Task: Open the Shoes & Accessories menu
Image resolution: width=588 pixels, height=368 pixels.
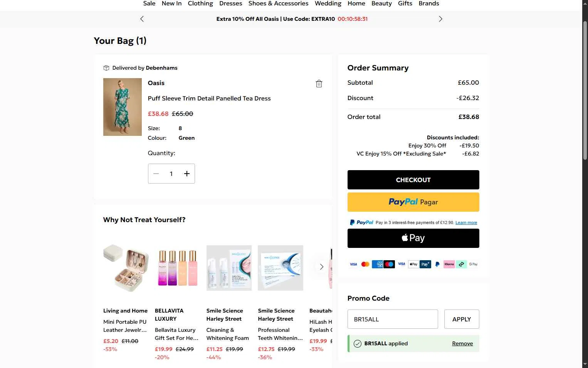Action: (278, 3)
